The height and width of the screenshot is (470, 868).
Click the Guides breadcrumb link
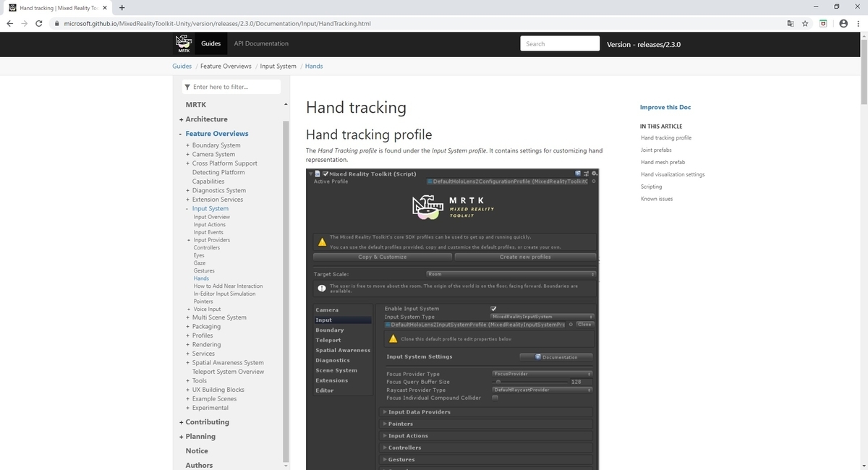tap(182, 66)
